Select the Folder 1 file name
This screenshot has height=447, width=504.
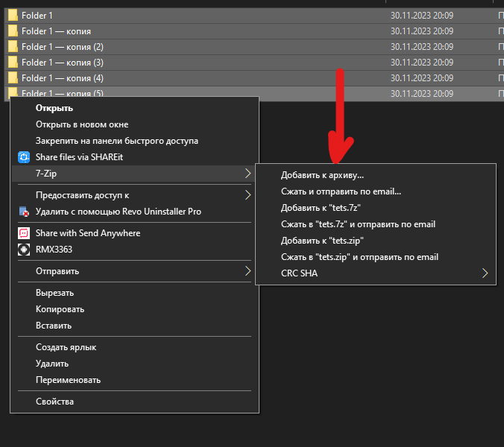click(x=37, y=16)
